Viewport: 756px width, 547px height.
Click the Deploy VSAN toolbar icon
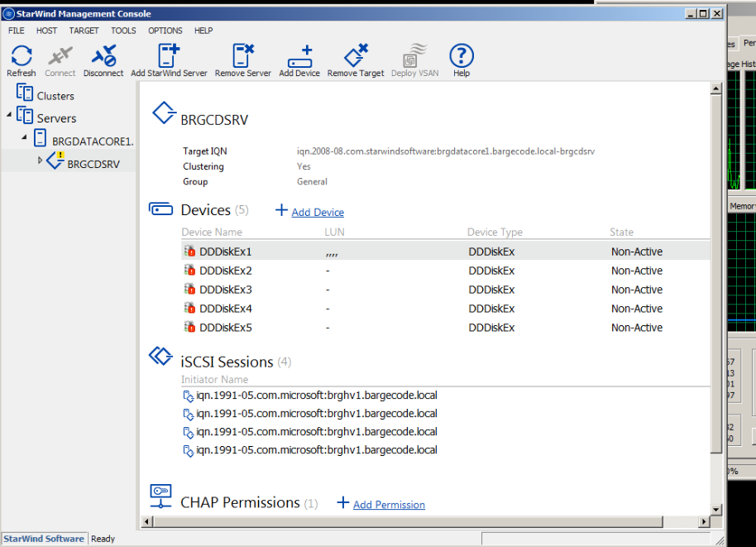click(414, 55)
